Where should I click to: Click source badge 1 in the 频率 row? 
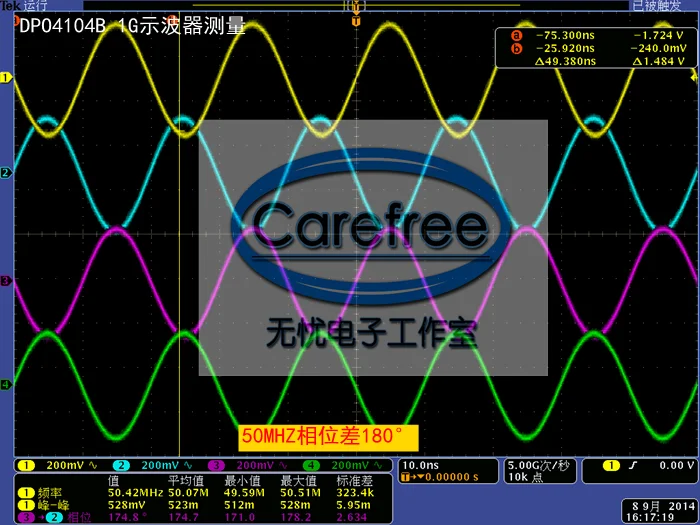pyautogui.click(x=26, y=493)
